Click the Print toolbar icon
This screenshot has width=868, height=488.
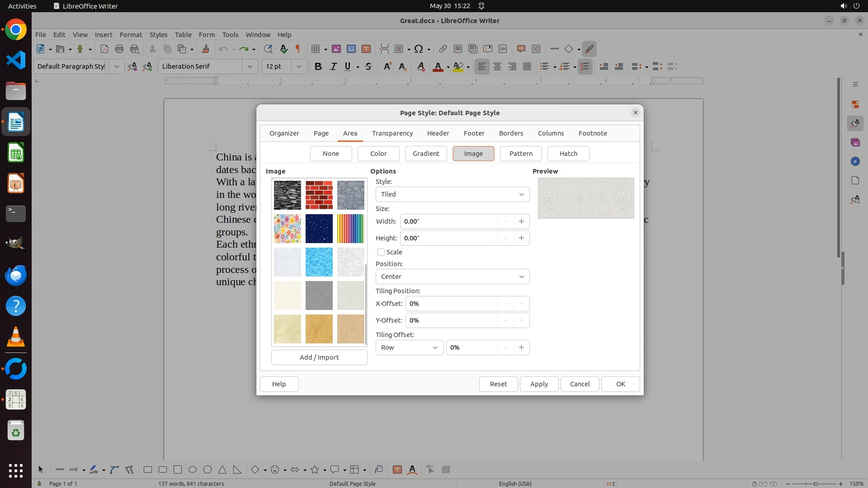[x=119, y=49]
